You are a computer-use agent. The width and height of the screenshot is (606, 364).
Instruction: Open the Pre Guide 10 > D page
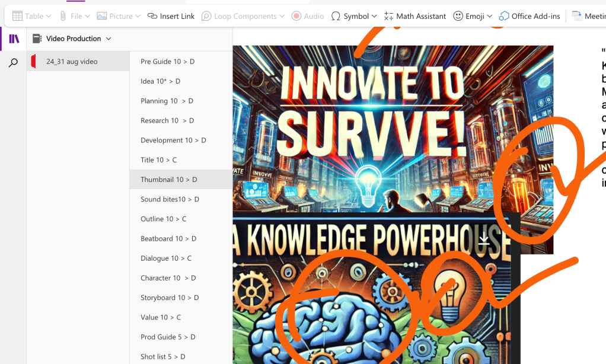tap(181, 62)
